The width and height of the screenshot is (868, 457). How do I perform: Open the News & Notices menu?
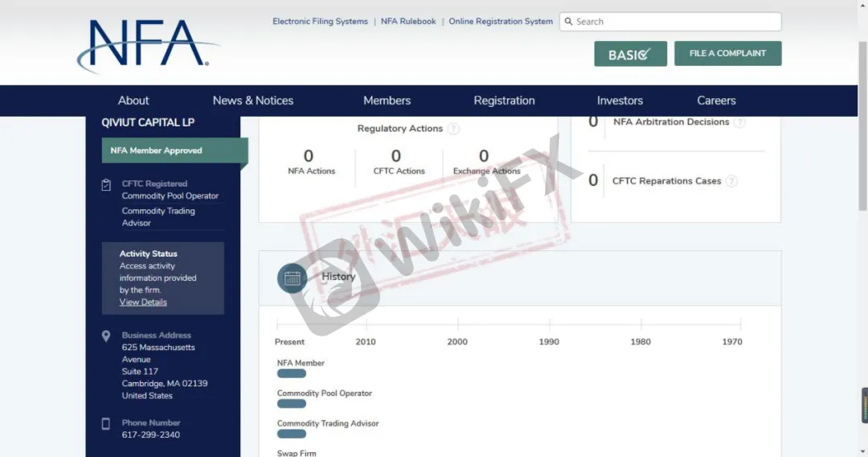(253, 101)
